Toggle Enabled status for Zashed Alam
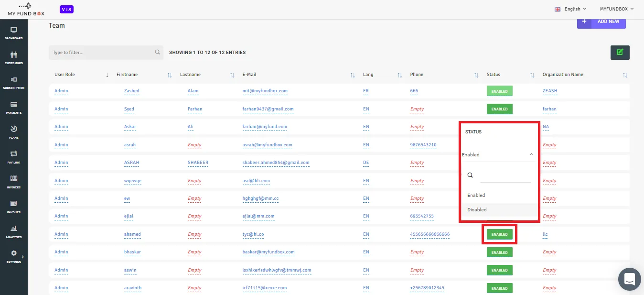This screenshot has height=295, width=644. [500, 91]
